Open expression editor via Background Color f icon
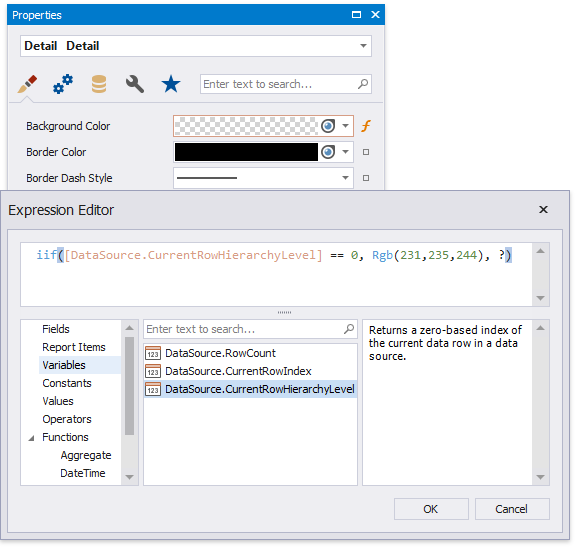Image resolution: width=576 pixels, height=548 pixels. point(366,126)
